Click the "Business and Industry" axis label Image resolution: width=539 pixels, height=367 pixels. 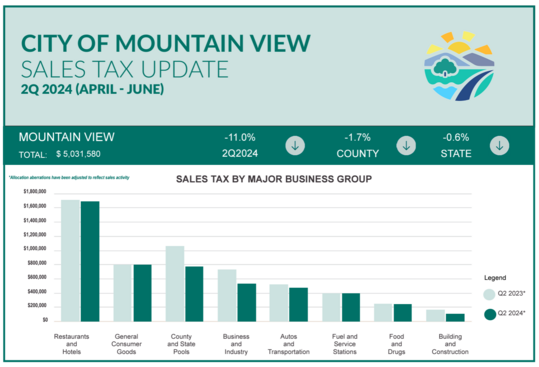[236, 344]
